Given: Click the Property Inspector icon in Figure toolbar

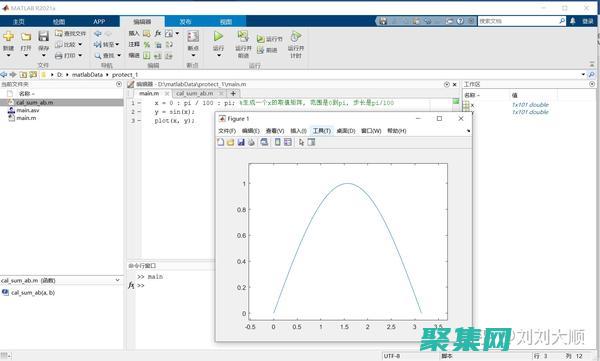Looking at the screenshot, I should [x=311, y=142].
